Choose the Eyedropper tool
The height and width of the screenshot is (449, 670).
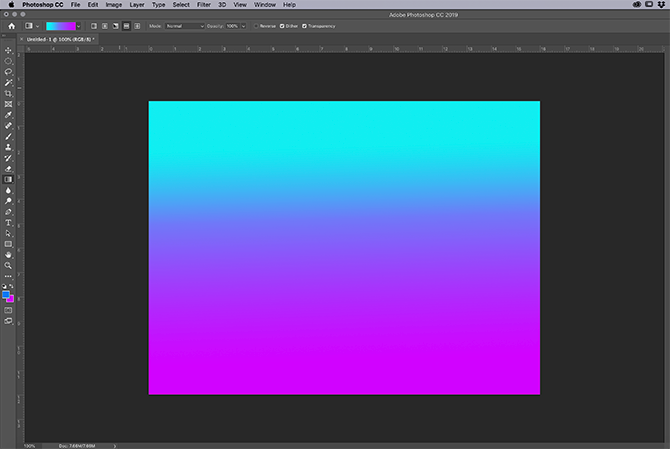click(8, 115)
